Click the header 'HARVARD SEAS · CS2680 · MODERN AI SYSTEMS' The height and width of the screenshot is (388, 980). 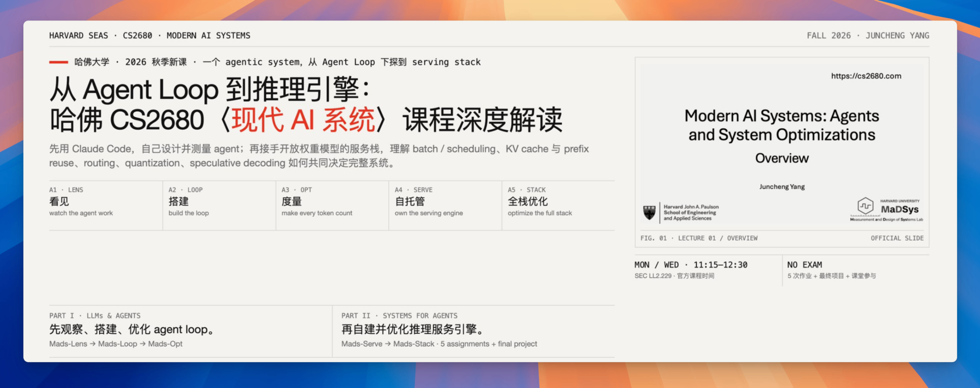(x=150, y=35)
